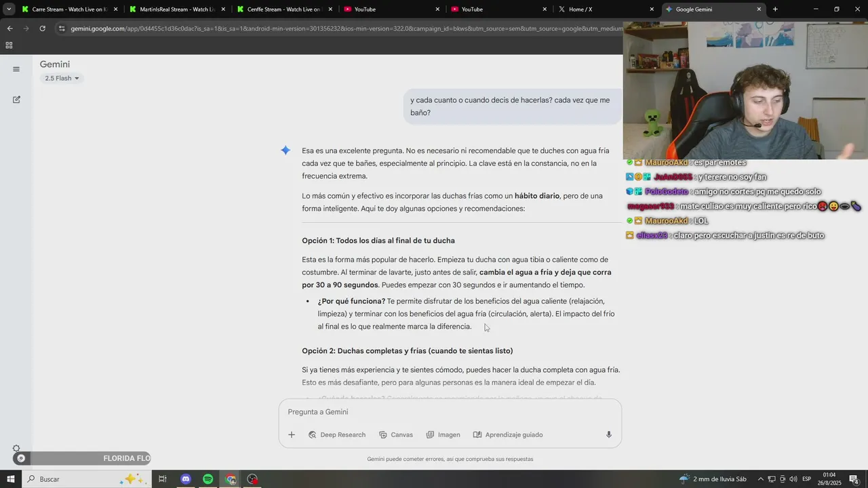
Task: Go forward in browser history
Action: pyautogui.click(x=26, y=28)
